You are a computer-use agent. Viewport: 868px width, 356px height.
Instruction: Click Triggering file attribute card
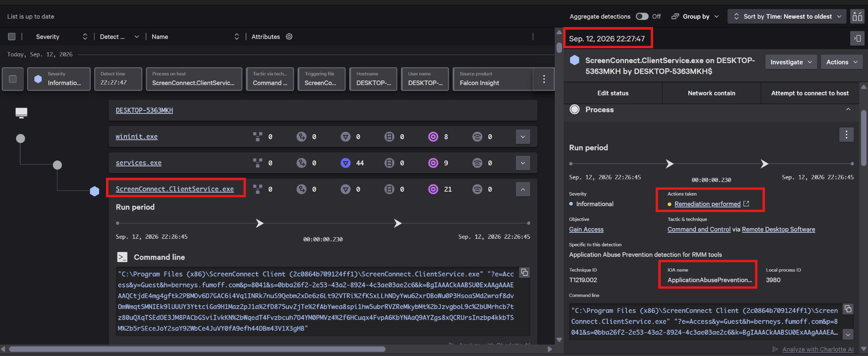[322, 79]
